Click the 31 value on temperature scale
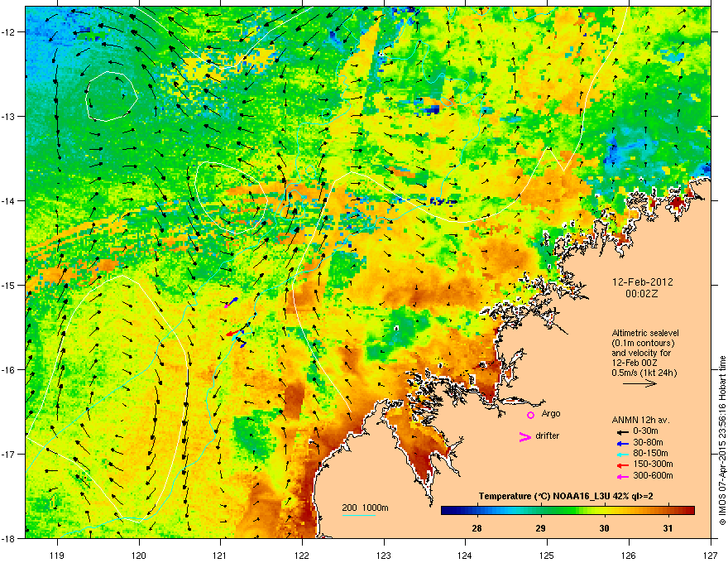 [668, 528]
